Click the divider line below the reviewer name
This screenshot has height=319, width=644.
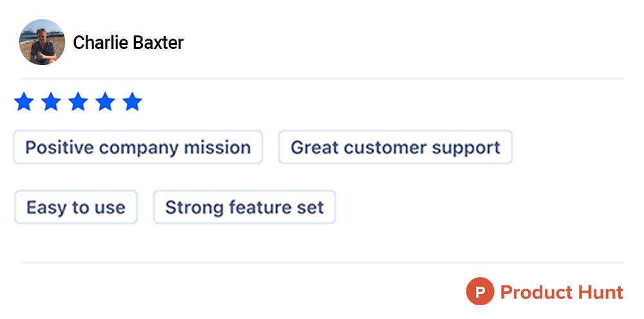pyautogui.click(x=322, y=79)
